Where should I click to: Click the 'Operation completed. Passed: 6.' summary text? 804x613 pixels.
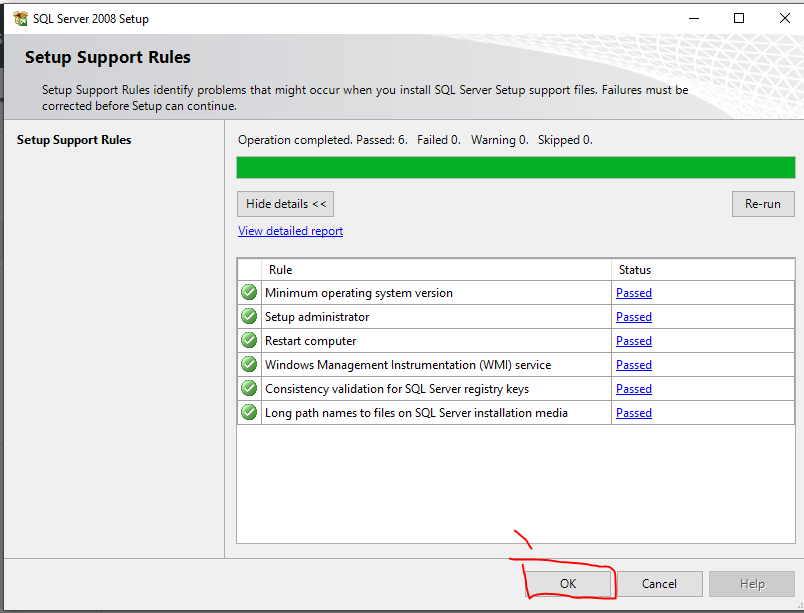323,140
